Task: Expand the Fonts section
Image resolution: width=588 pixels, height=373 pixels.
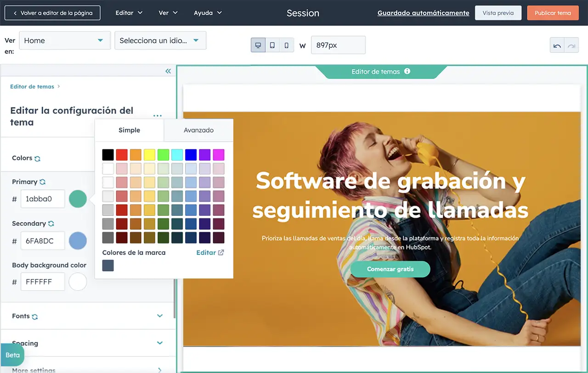Action: click(x=160, y=316)
